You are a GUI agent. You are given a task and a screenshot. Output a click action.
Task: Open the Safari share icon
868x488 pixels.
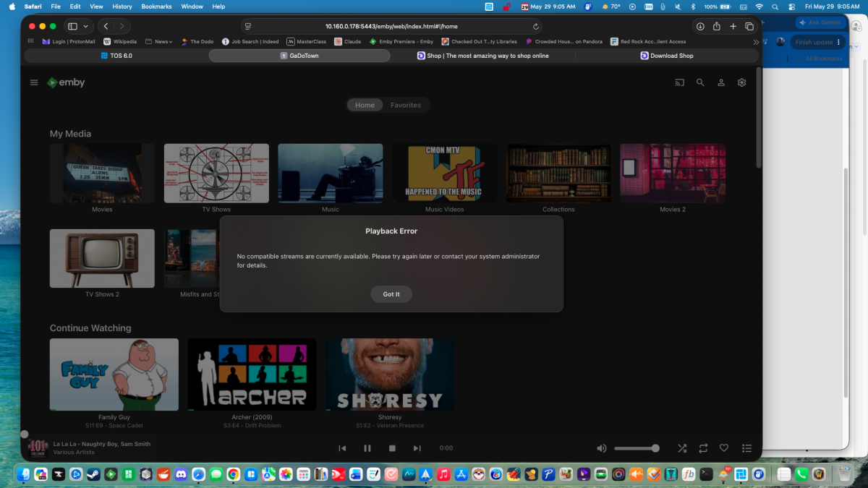click(x=717, y=26)
